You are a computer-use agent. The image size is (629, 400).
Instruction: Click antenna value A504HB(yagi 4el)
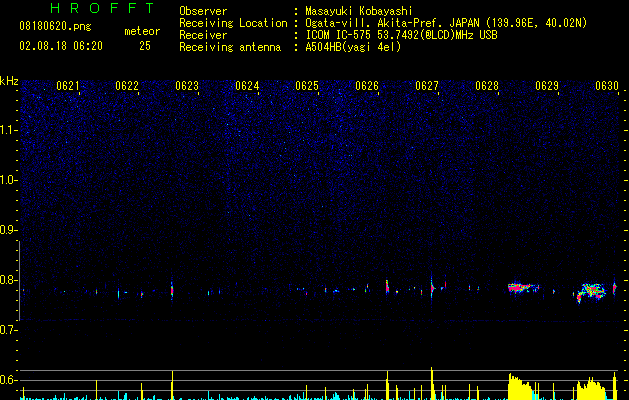353,47
